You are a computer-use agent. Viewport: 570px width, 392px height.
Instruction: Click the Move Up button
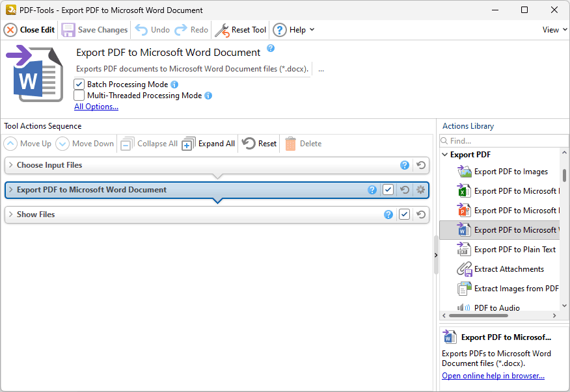pos(27,144)
